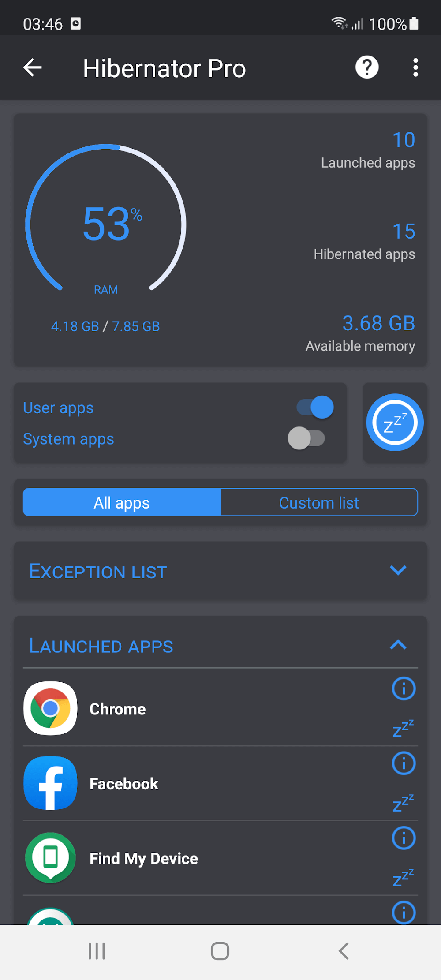This screenshot has width=441, height=980.
Task: Tap the Facebook app entry
Action: click(x=123, y=784)
